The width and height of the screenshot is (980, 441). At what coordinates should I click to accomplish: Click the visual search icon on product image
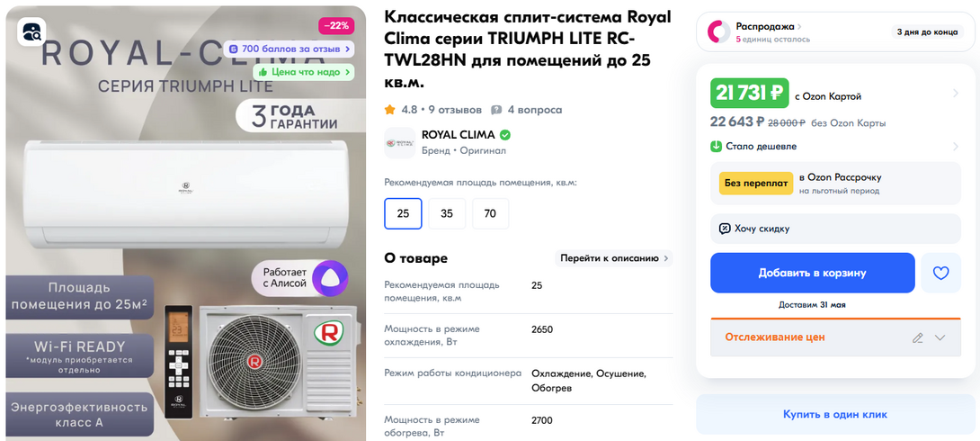(30, 31)
